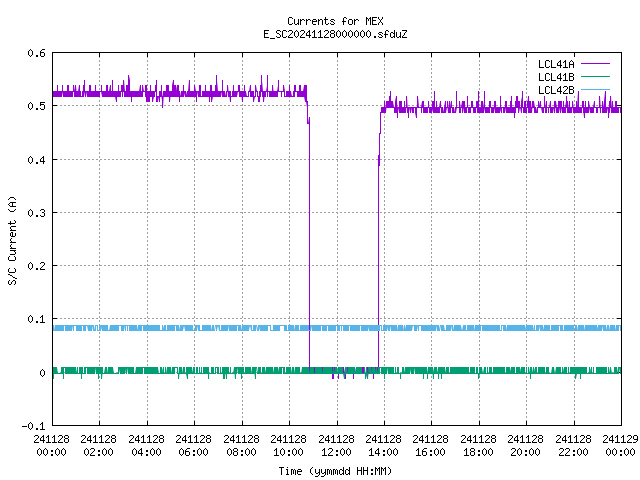Click the x-axis tick '241128 08:00'

pyautogui.click(x=241, y=445)
